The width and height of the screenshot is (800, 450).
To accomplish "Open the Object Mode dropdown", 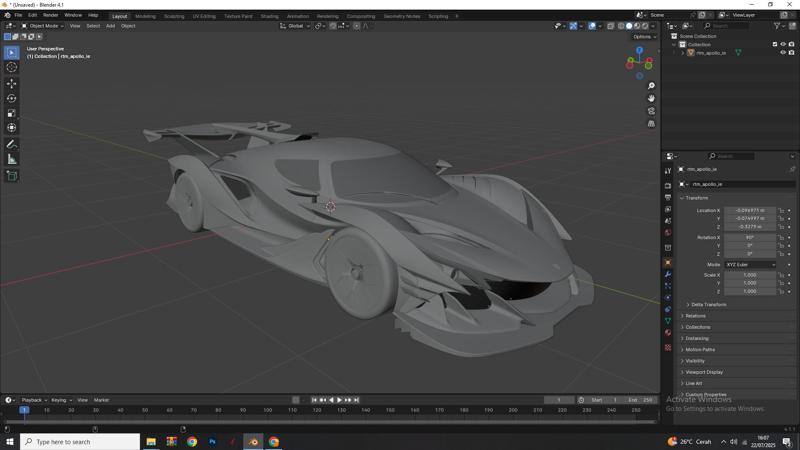I will pyautogui.click(x=42, y=26).
